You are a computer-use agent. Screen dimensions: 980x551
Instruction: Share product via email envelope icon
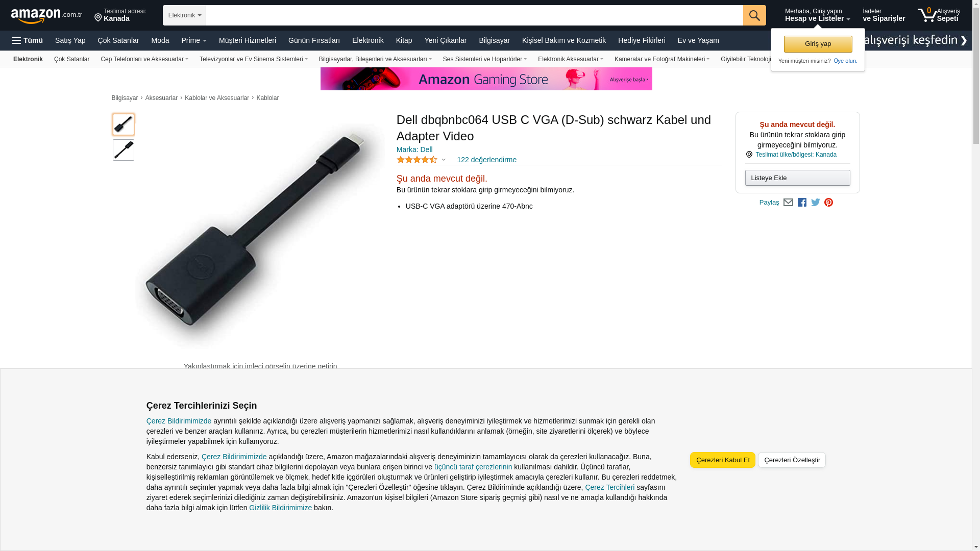click(x=788, y=203)
